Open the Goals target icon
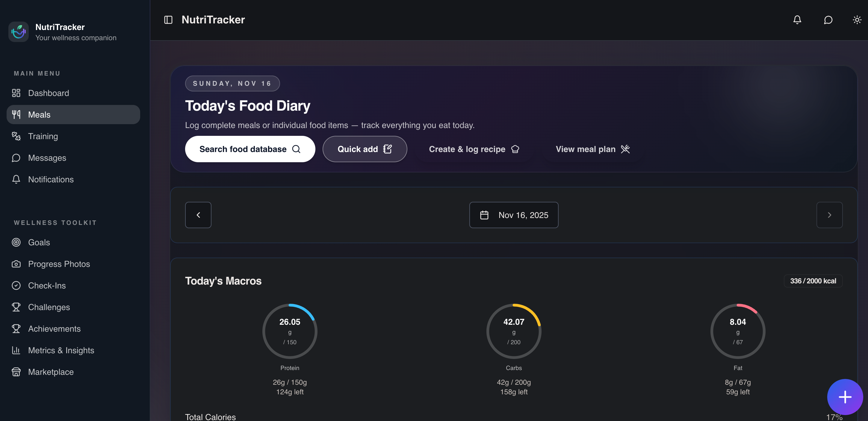Image resolution: width=868 pixels, height=421 pixels. (16, 242)
